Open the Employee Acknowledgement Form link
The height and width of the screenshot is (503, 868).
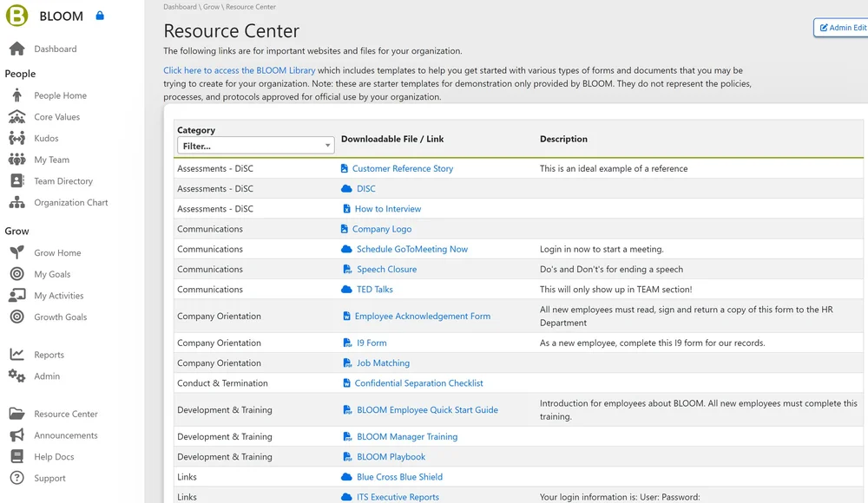coord(422,316)
